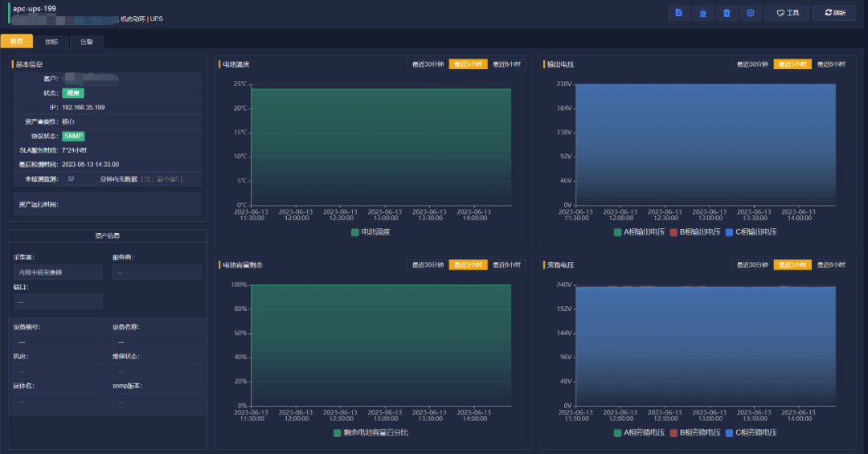Click the 基本信息 section title
The width and height of the screenshot is (868, 454).
pos(29,64)
